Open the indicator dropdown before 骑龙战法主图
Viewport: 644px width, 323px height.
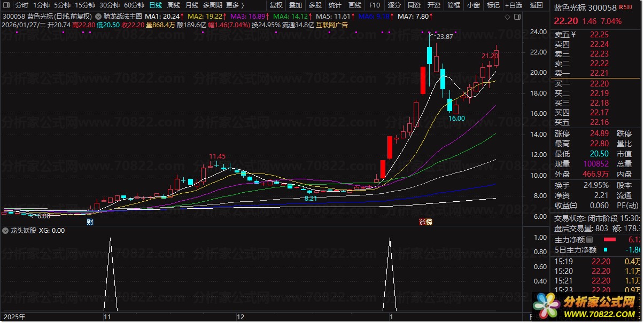tap(98, 17)
